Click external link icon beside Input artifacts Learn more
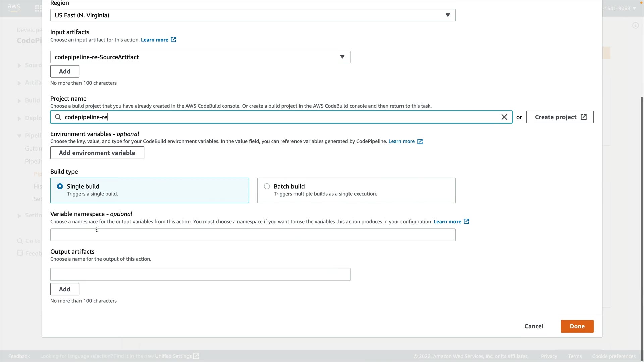Screen dimensions: 644x362 click(173, 40)
